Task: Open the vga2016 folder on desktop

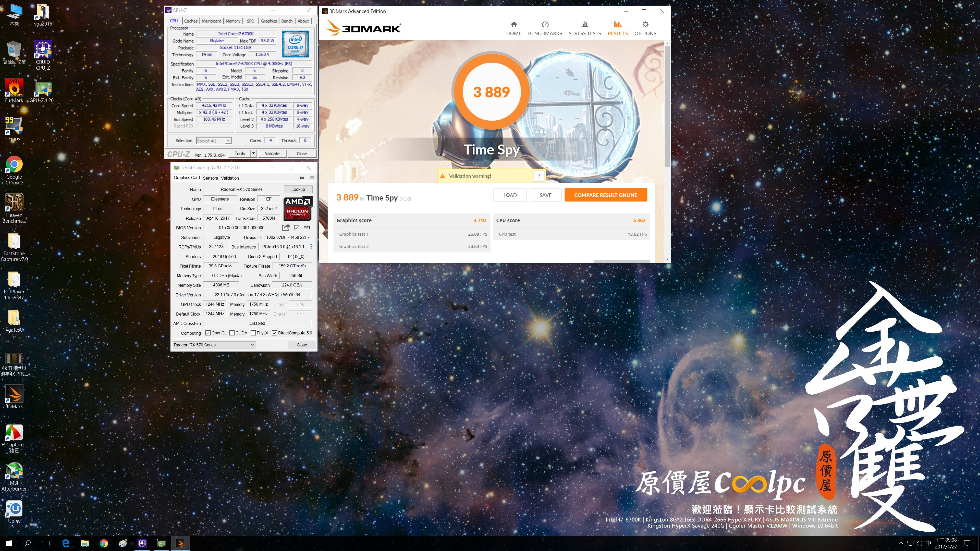Action: 43,15
